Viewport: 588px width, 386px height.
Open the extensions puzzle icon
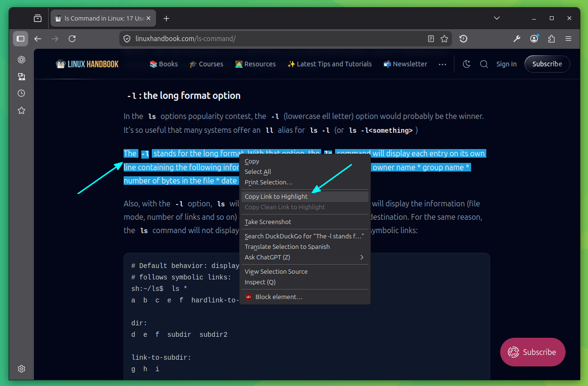pos(552,39)
